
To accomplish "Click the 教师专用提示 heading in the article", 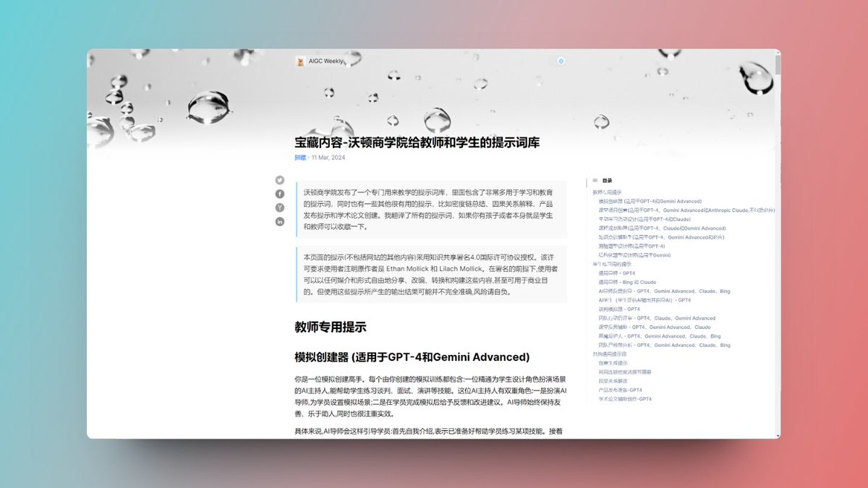I will pos(331,327).
